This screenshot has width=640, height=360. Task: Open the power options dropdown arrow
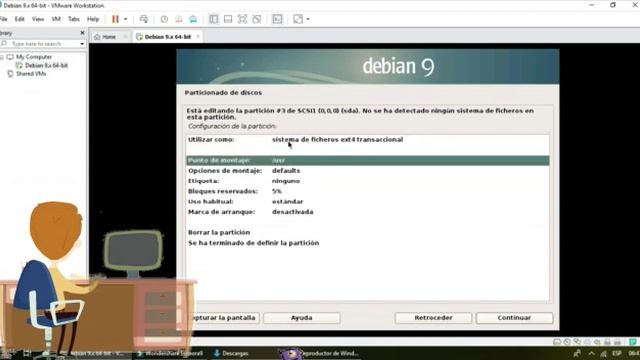[125, 19]
